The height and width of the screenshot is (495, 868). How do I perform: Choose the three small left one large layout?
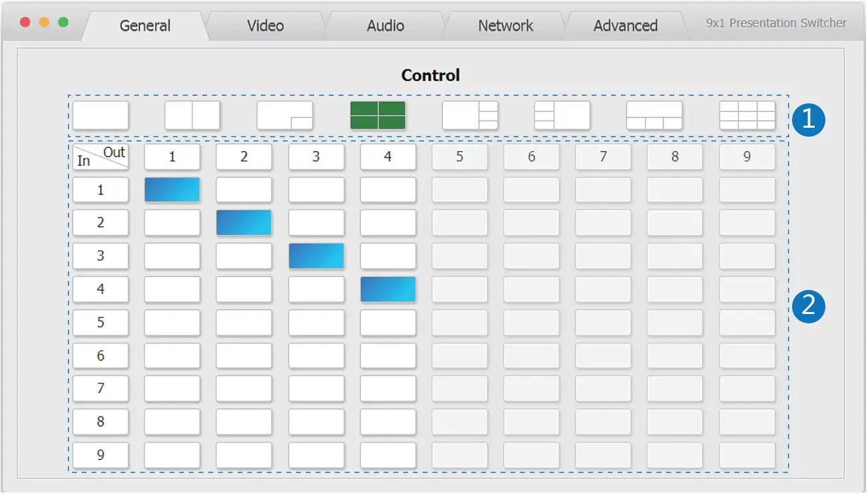point(562,116)
